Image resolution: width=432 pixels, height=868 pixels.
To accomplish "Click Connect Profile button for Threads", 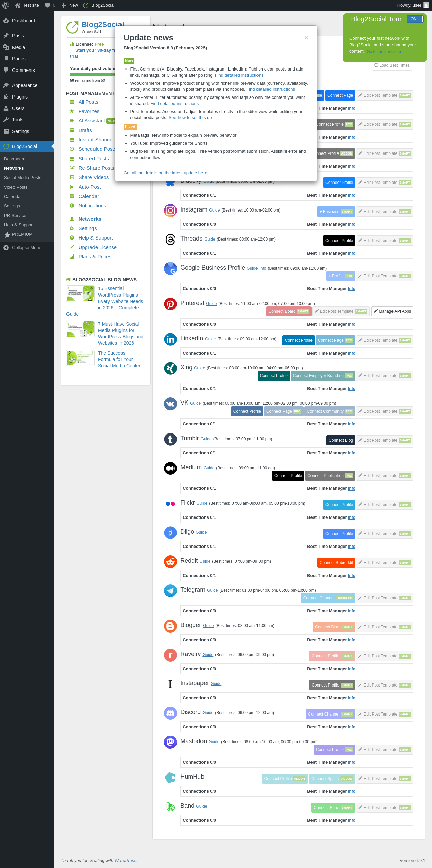I will (339, 241).
